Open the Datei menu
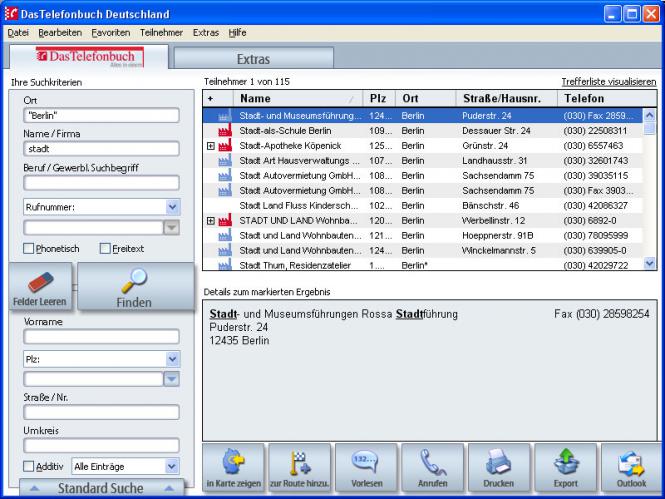Screen dimensions: 665x499 [x=18, y=33]
